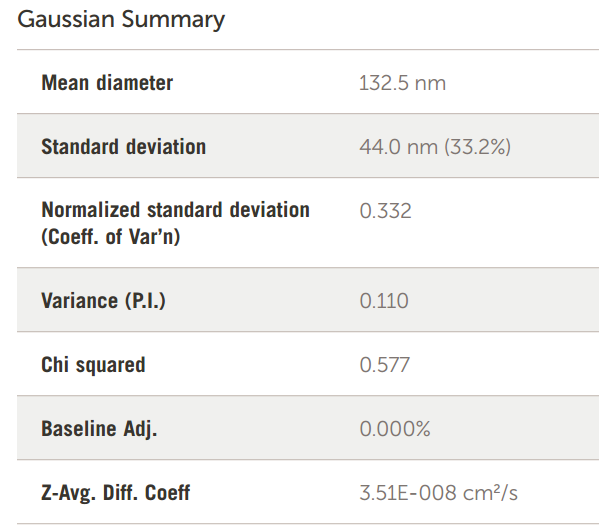The width and height of the screenshot is (610, 532).
Task: Click the 44.0 nm (33.2%) value
Action: click(x=435, y=147)
